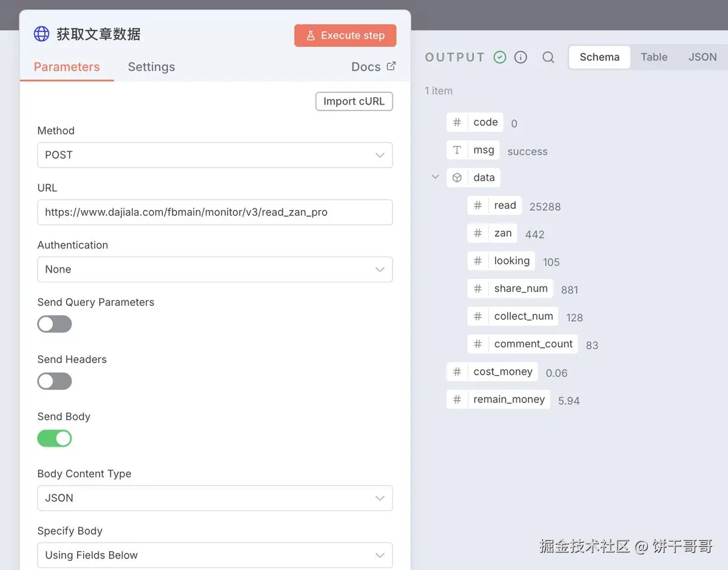Open the Body Content Type selector
The width and height of the screenshot is (728, 570).
click(x=215, y=498)
